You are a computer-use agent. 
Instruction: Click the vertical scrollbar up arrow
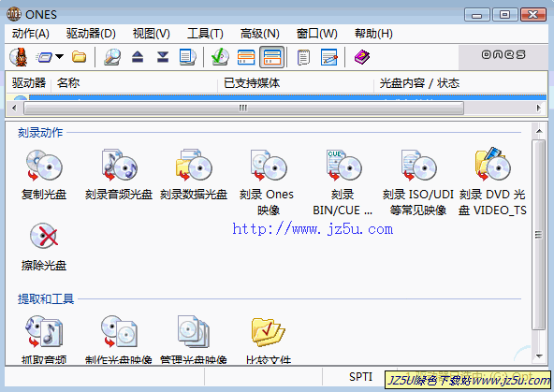[x=539, y=131]
